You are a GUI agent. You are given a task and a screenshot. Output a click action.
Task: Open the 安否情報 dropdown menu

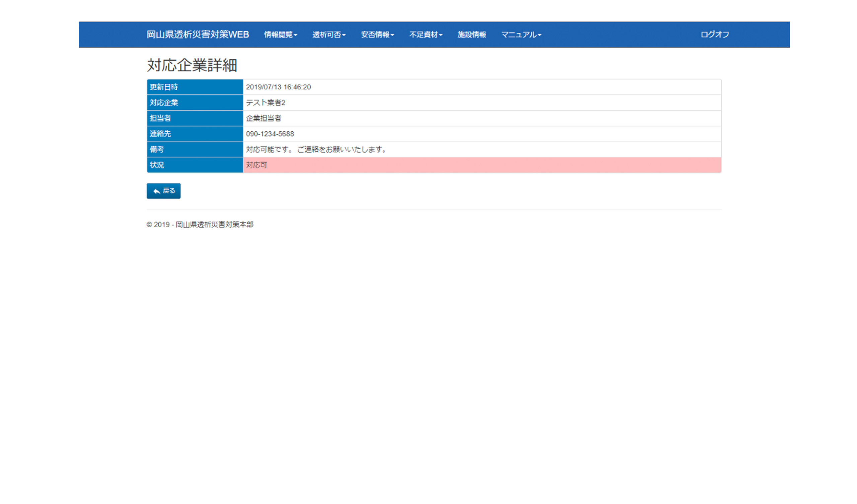click(377, 35)
